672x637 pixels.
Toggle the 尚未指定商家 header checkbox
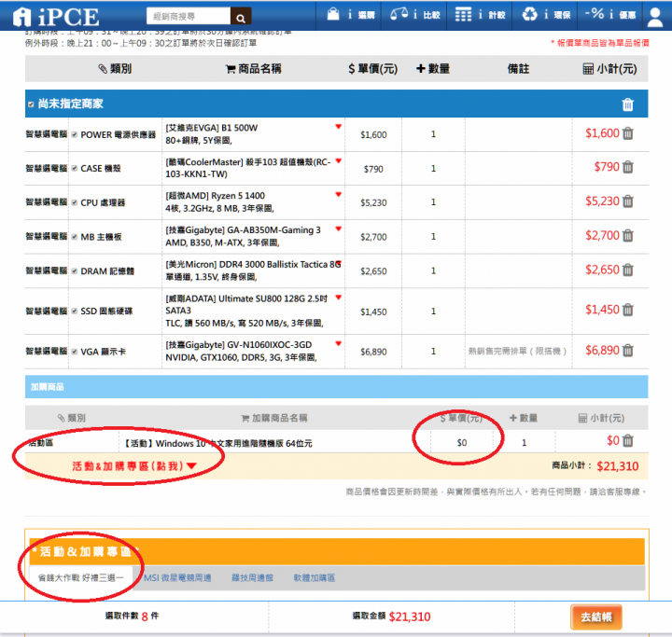point(31,104)
